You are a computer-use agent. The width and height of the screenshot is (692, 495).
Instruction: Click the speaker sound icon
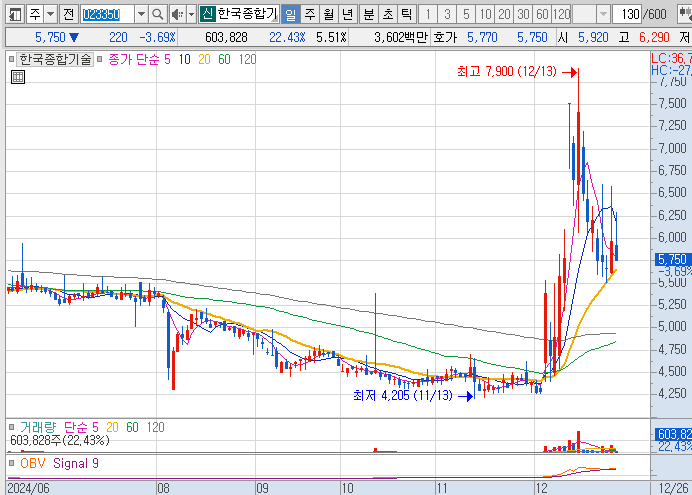(177, 15)
